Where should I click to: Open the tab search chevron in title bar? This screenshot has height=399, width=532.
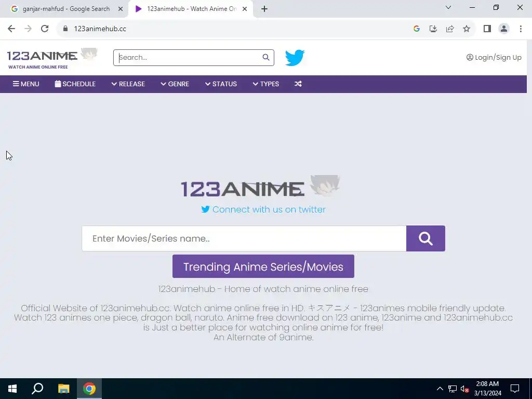click(x=448, y=7)
